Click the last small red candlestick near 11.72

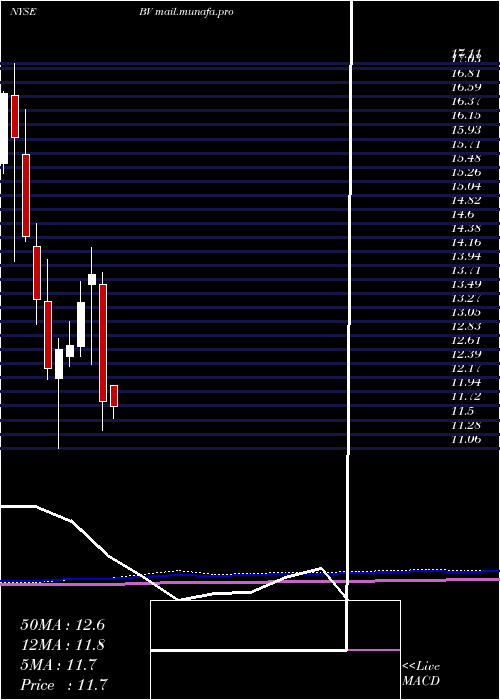[x=114, y=396]
